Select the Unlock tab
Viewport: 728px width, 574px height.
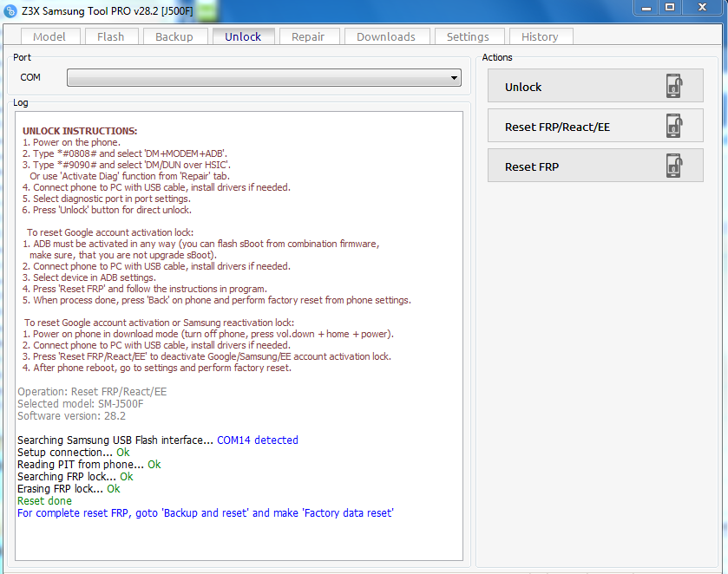243,36
